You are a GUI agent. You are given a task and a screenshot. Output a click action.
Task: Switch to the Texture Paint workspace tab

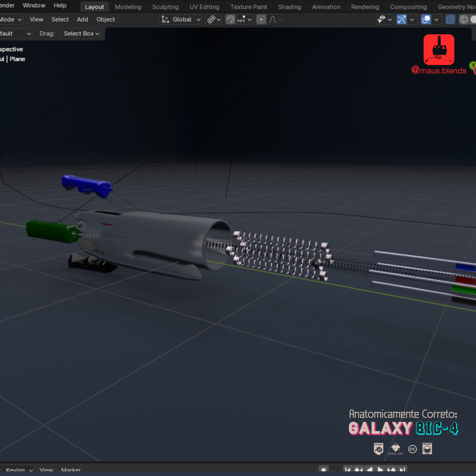tap(249, 7)
